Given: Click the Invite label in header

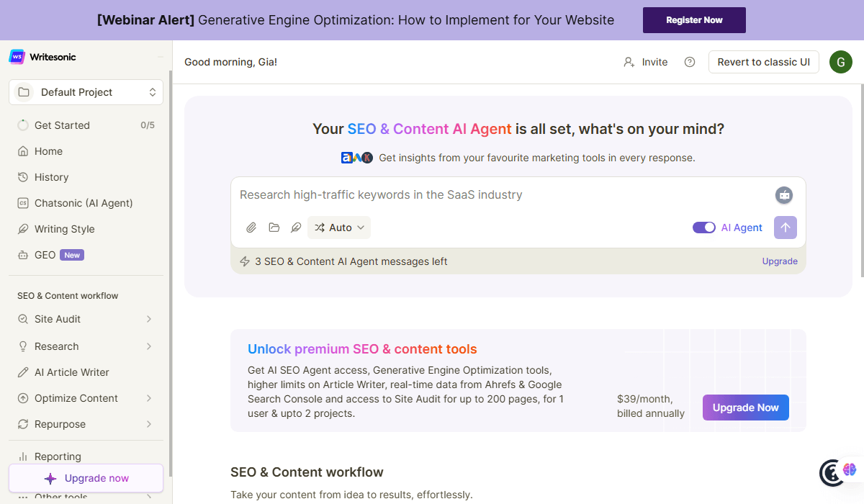Looking at the screenshot, I should tap(654, 62).
